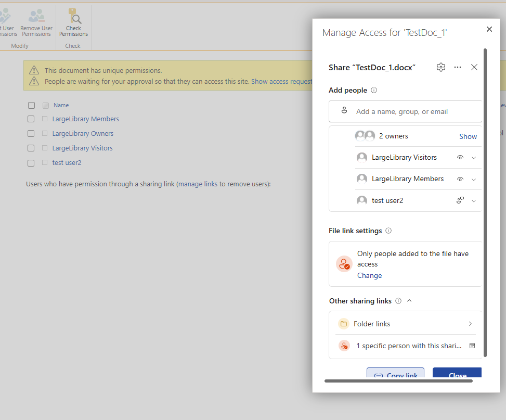Open the LargeLibrary Owners group link

click(x=83, y=133)
